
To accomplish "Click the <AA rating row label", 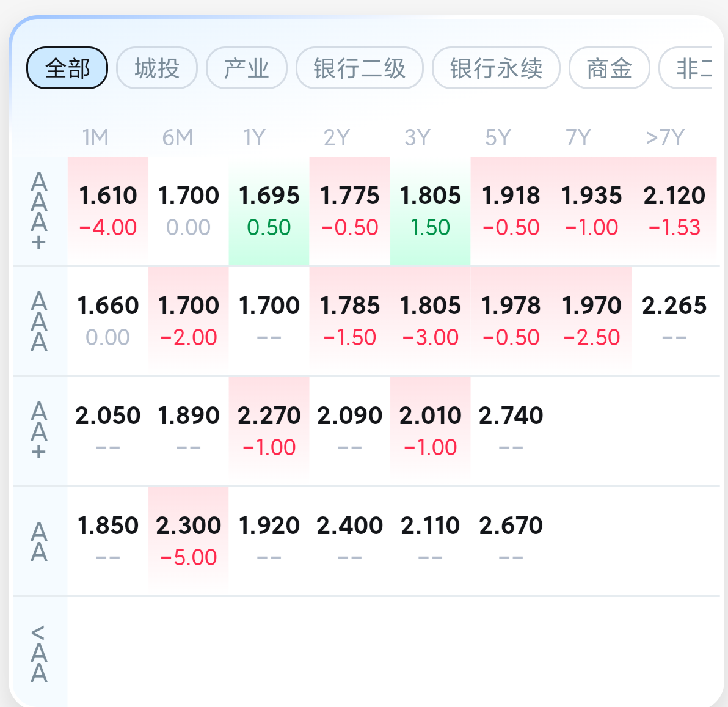I will (x=39, y=654).
